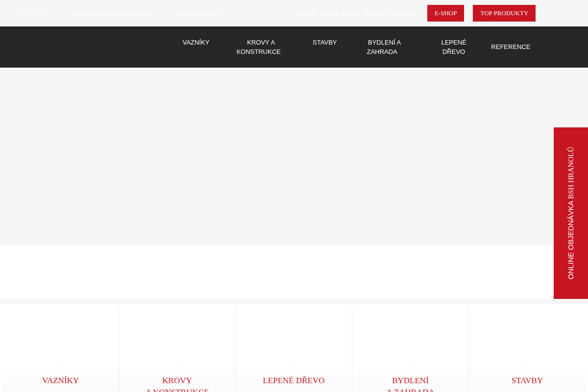The height and width of the screenshot is (392, 588).
Task: Click the +420 318 822 002 phone number
Action: point(197,13)
